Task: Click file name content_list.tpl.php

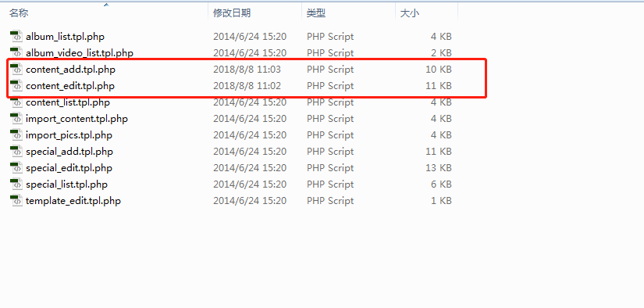Action: (x=68, y=102)
